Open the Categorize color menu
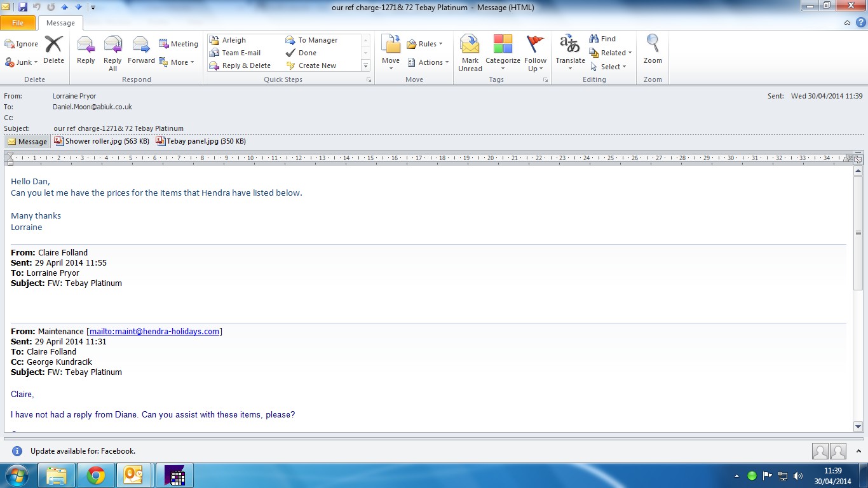 point(503,52)
